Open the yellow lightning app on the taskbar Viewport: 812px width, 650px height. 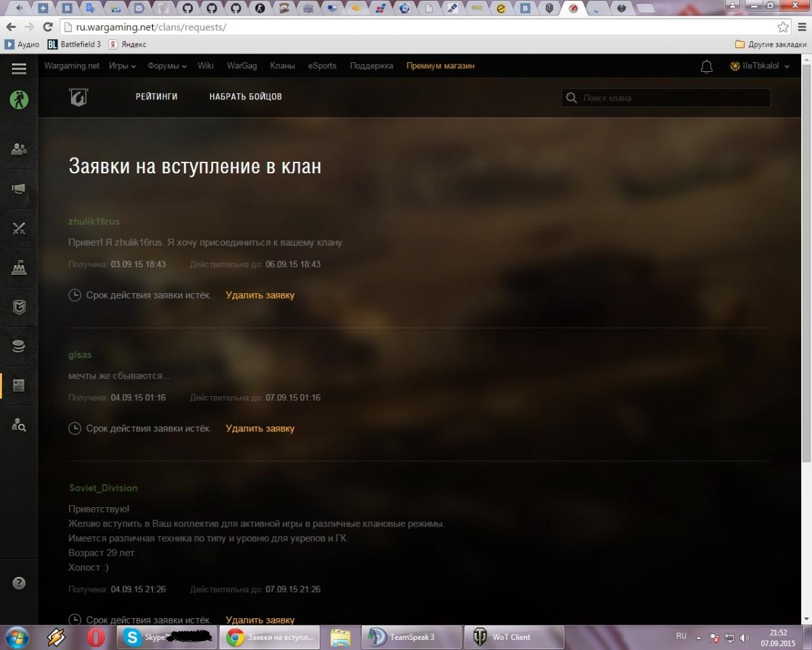pos(56,638)
